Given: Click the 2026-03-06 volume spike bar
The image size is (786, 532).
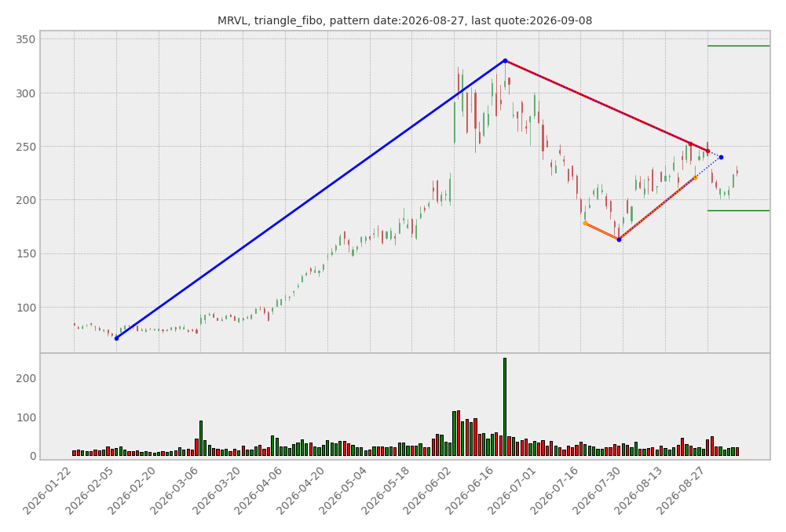Looking at the screenshot, I should (x=201, y=439).
